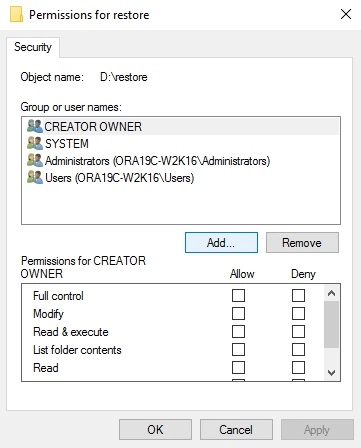This screenshot has height=448, width=361.
Task: Click the permissions list scroll up arrow
Action: pos(331,293)
